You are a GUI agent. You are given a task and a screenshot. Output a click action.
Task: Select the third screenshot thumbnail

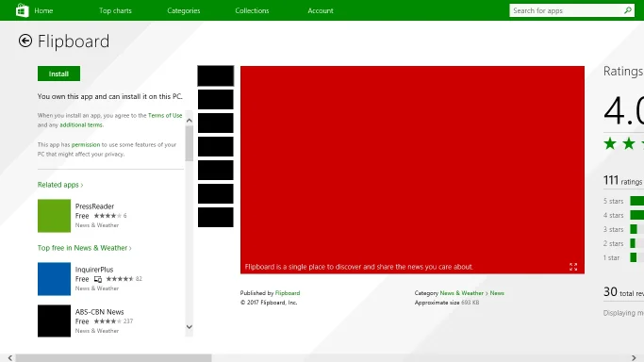(x=216, y=123)
